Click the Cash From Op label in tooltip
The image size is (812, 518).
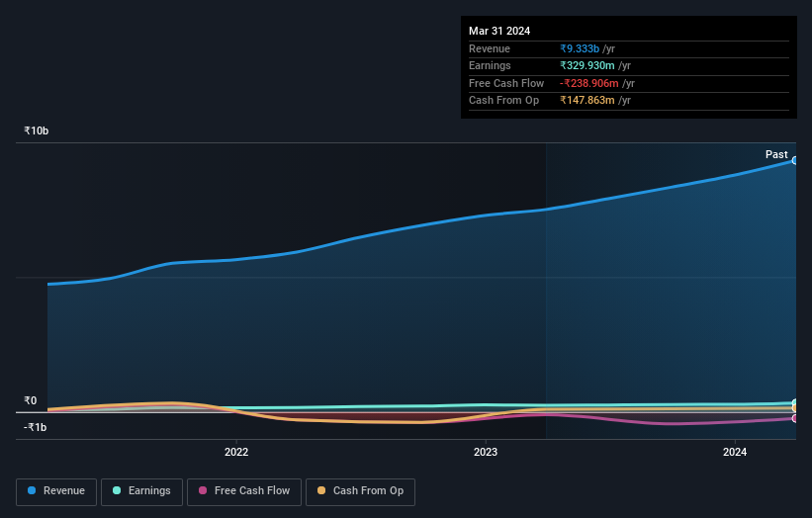coord(503,101)
